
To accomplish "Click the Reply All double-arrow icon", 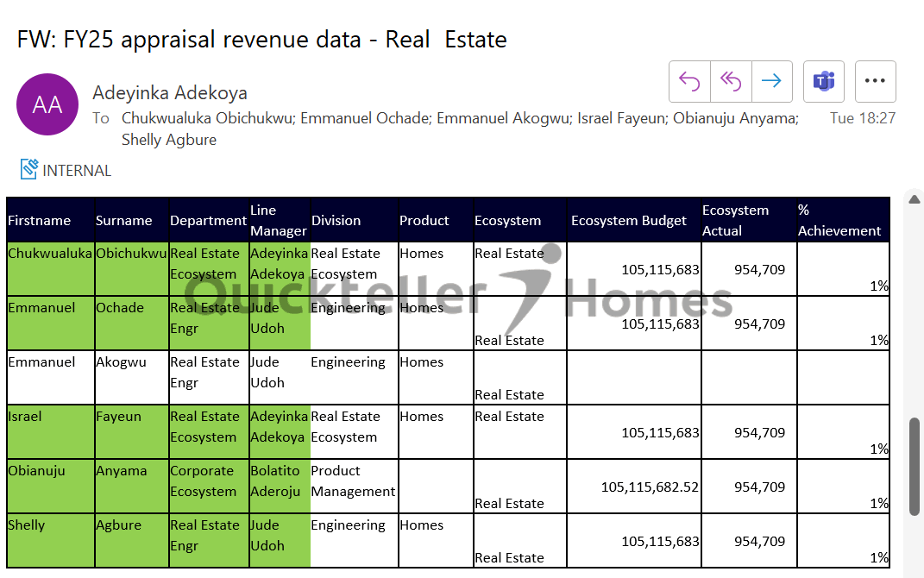I will click(x=731, y=81).
